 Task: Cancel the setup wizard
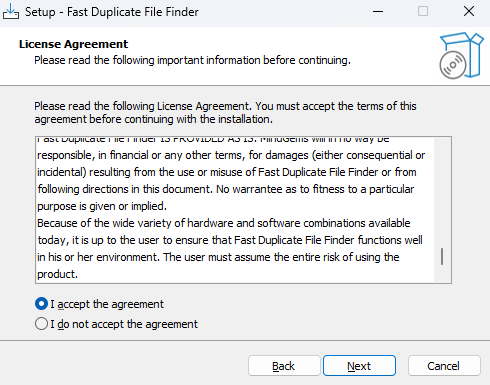point(444,366)
